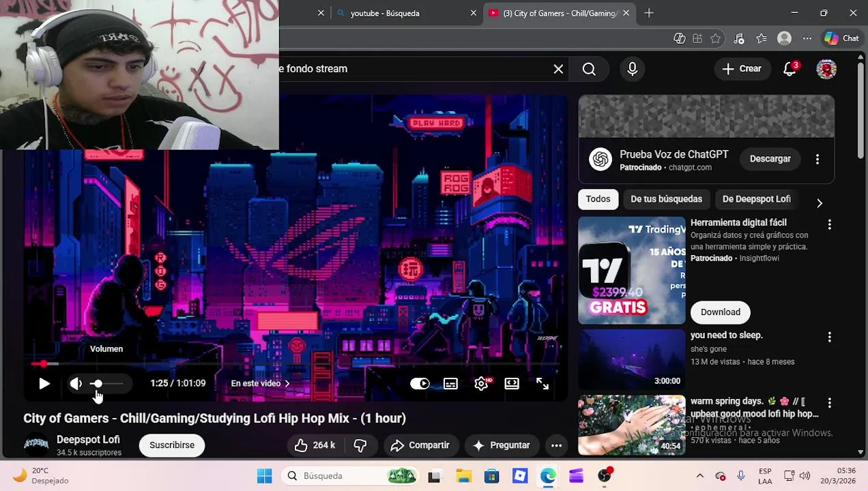Select the 'De Deepspot Lofi' chip
868x491 pixels.
coord(756,199)
